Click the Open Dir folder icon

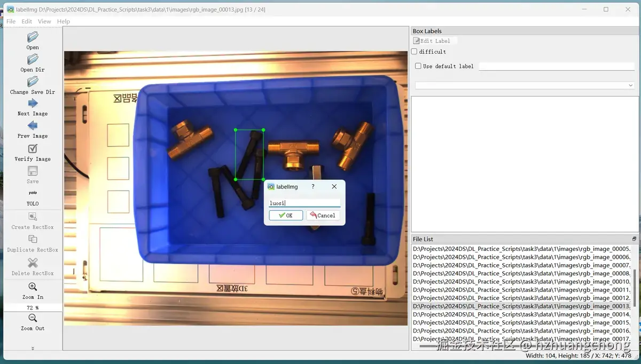pyautogui.click(x=33, y=59)
